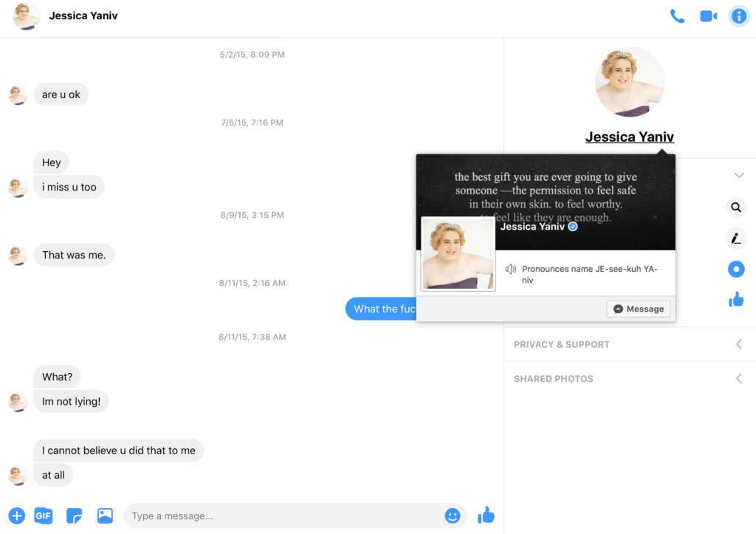Image resolution: width=756 pixels, height=534 pixels.
Task: Choose a GIF with the GIF button
Action: click(x=44, y=516)
